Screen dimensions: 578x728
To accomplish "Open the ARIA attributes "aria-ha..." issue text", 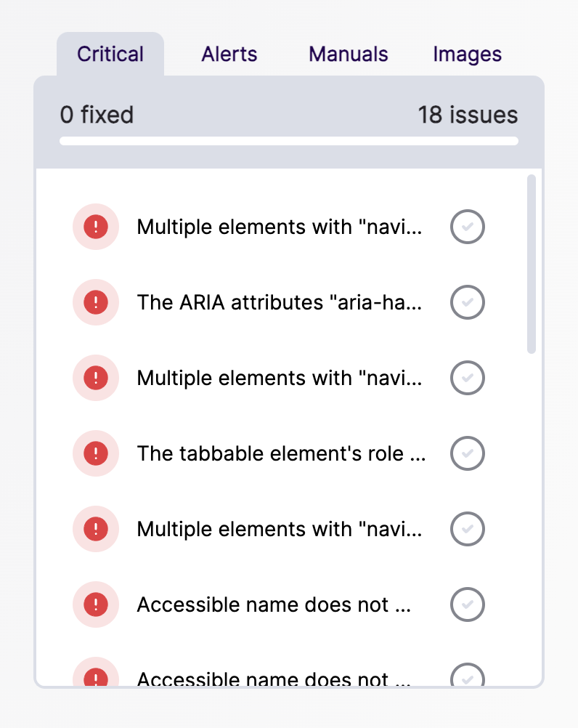I will [280, 302].
